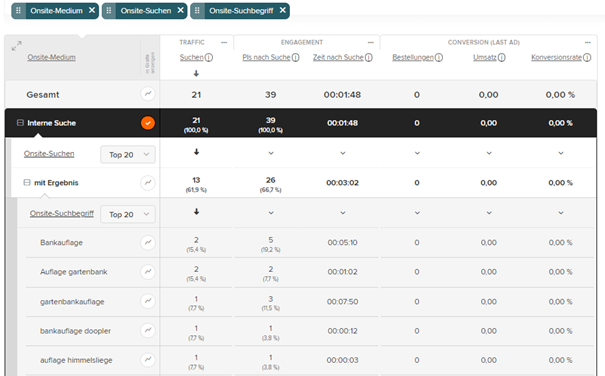The image size is (605, 376).
Task: Click the Onsite-Medium column header link
Action: point(51,58)
